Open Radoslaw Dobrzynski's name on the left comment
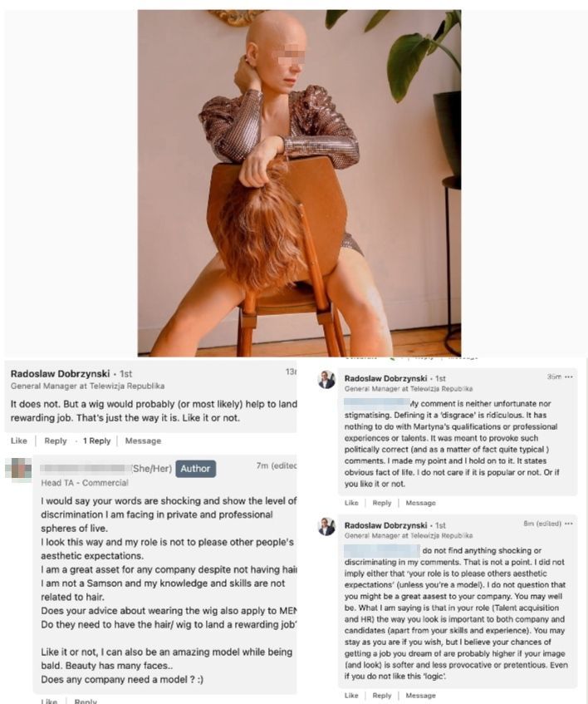The width and height of the screenshot is (588, 704). coord(60,373)
